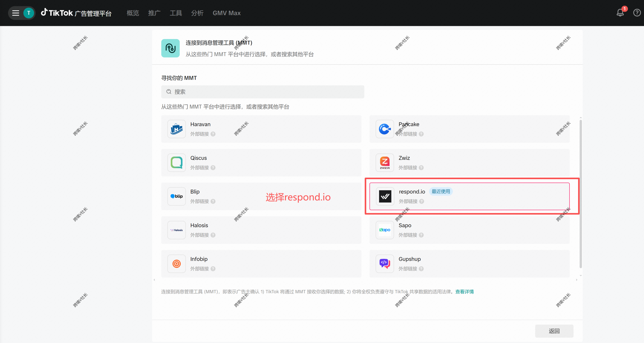644x343 pixels.
Task: Click the Haravan shopping bag logo
Action: pyautogui.click(x=177, y=129)
